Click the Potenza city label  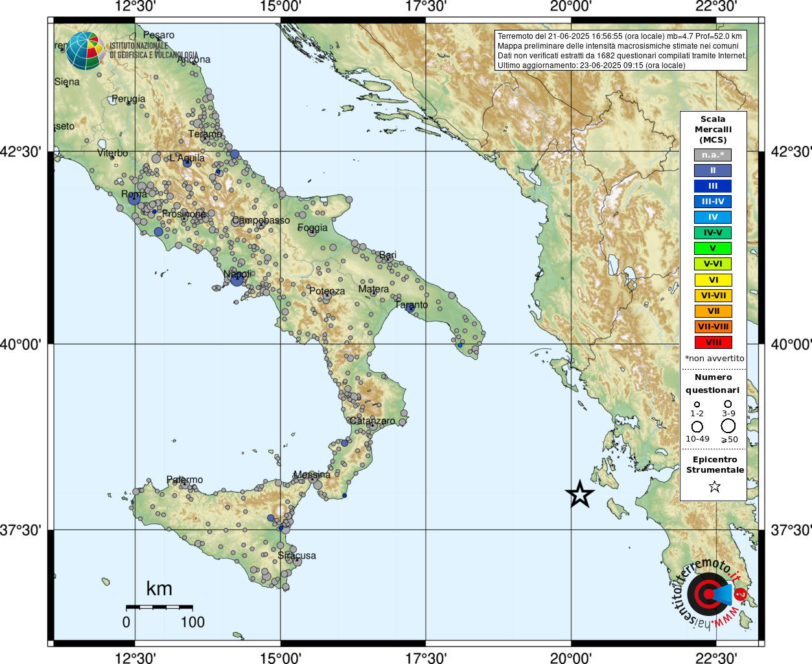tap(327, 291)
